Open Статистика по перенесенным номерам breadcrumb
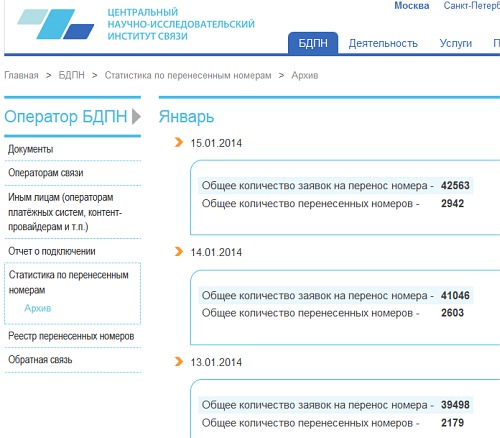 (188, 75)
